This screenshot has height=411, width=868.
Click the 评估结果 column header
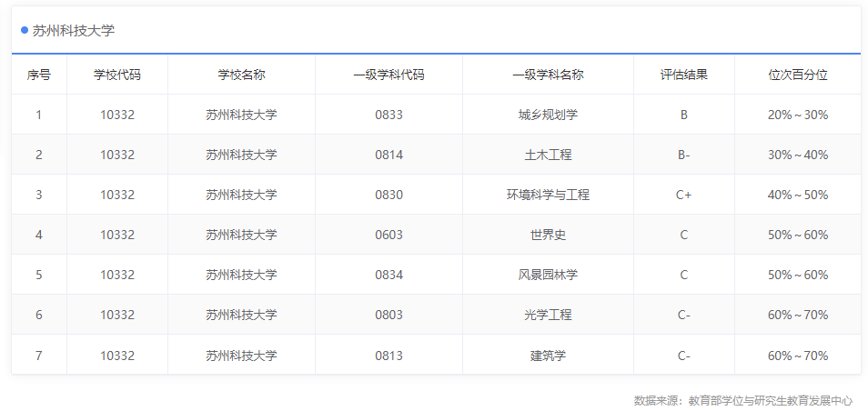pyautogui.click(x=684, y=75)
